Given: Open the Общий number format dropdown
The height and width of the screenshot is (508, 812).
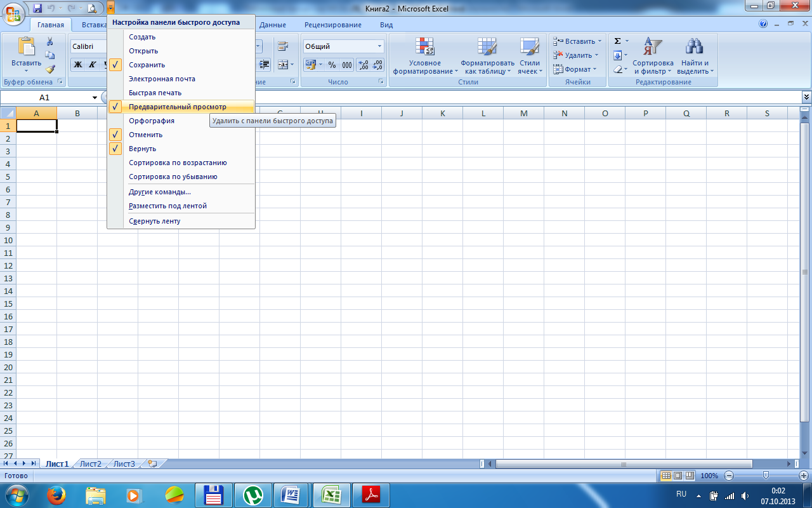Looking at the screenshot, I should pos(380,46).
